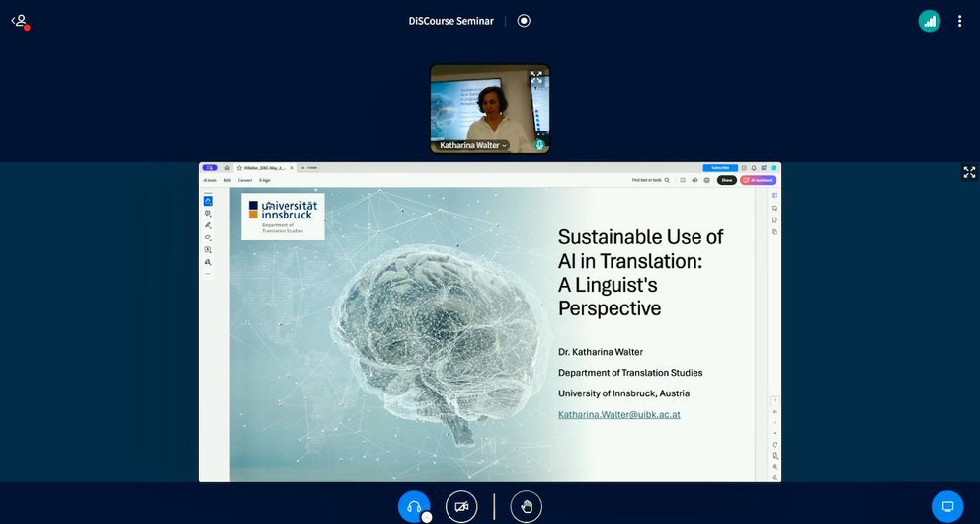This screenshot has height=524, width=980.
Task: Open the participants list panel
Action: 19,21
